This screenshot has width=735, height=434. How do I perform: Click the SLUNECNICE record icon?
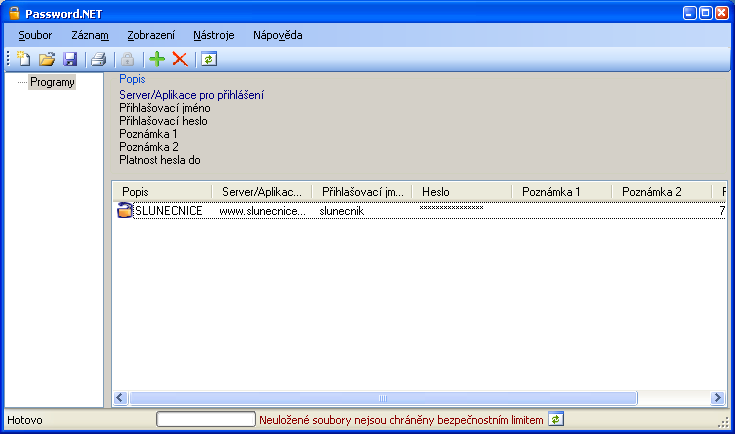click(x=124, y=210)
